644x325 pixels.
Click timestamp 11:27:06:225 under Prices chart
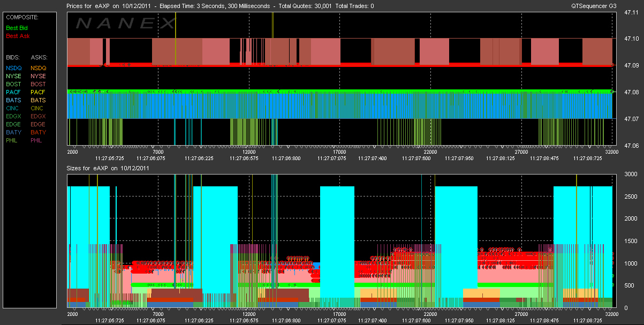pos(199,158)
